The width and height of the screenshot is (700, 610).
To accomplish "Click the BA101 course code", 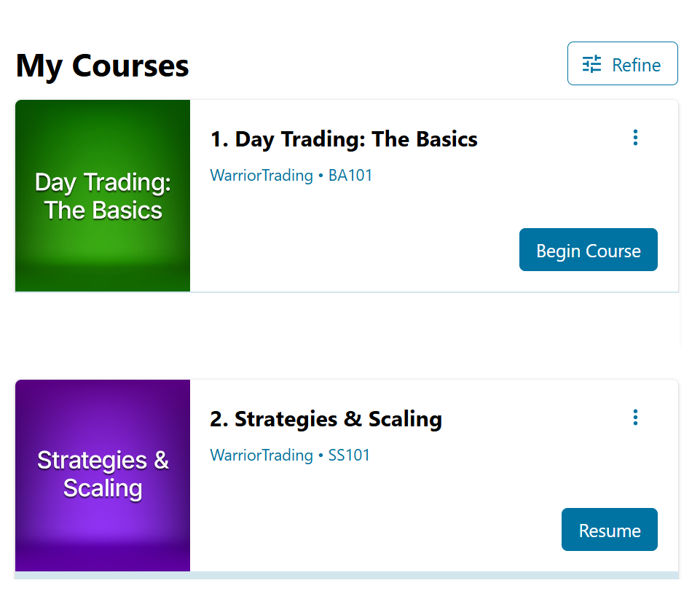I will (350, 175).
